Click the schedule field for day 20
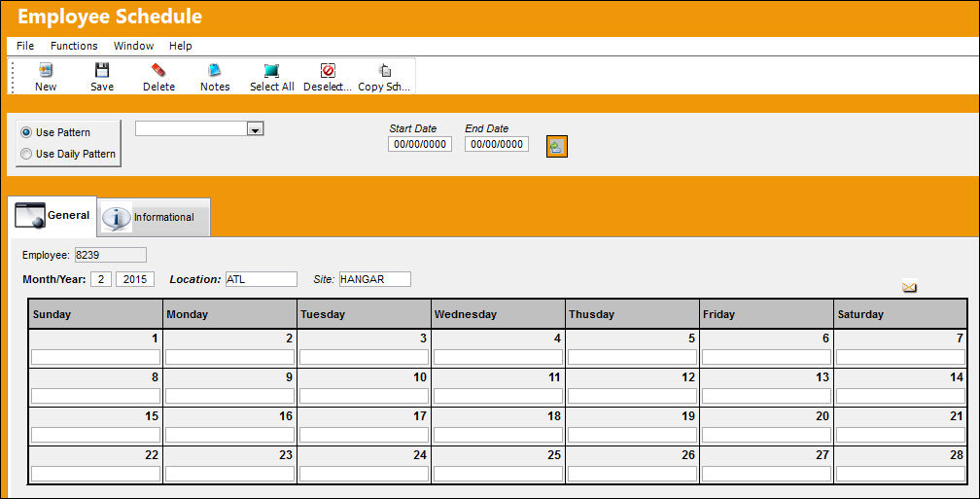Screen dimensions: 980x499 point(766,435)
